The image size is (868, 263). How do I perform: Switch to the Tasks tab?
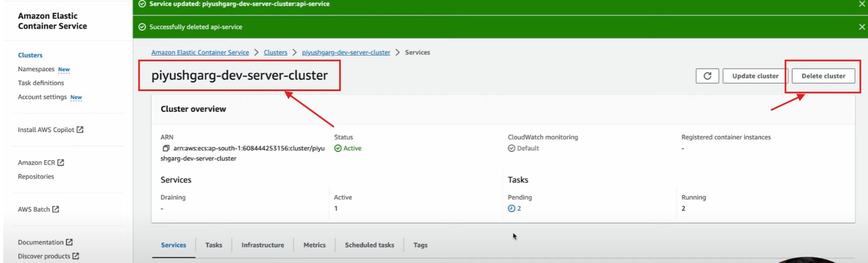213,245
